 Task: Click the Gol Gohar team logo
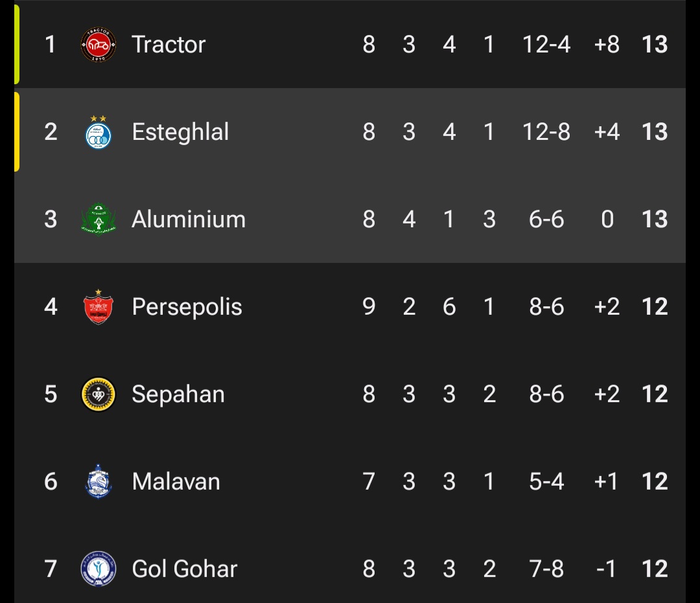point(99,569)
